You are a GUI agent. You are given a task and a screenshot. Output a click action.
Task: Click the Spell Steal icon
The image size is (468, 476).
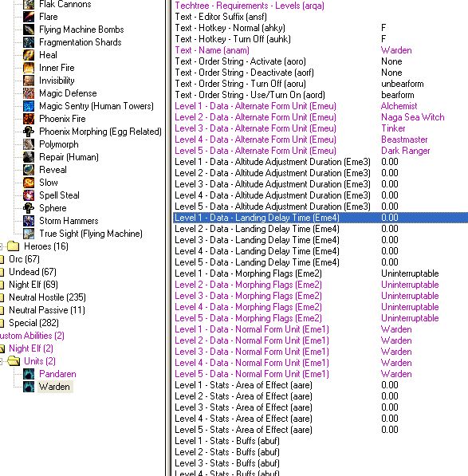click(x=29, y=195)
